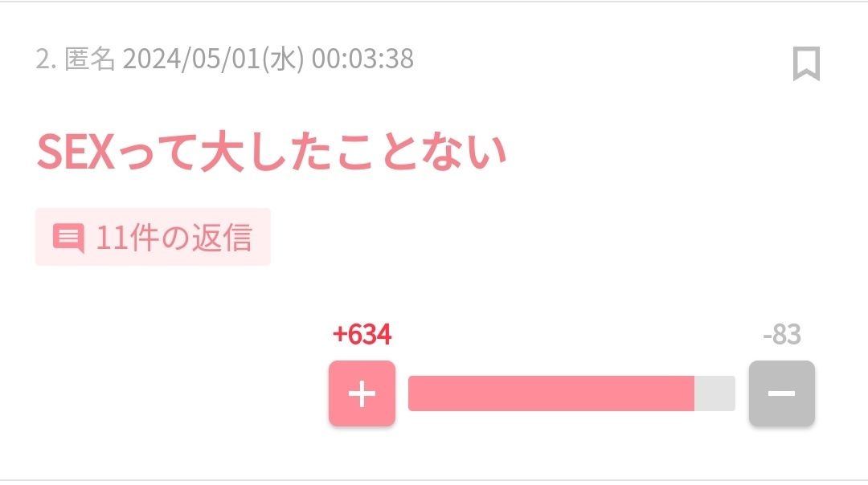Upvote the comment with plus button

pos(362,393)
